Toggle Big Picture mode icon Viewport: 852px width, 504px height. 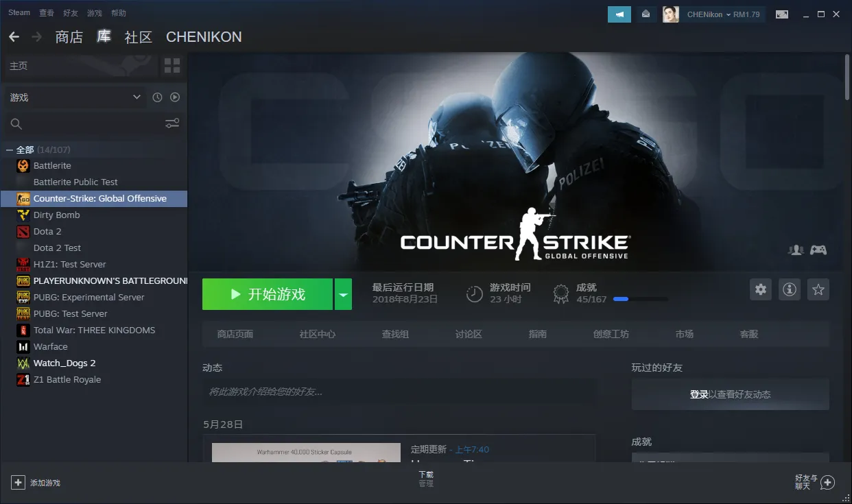coord(781,14)
